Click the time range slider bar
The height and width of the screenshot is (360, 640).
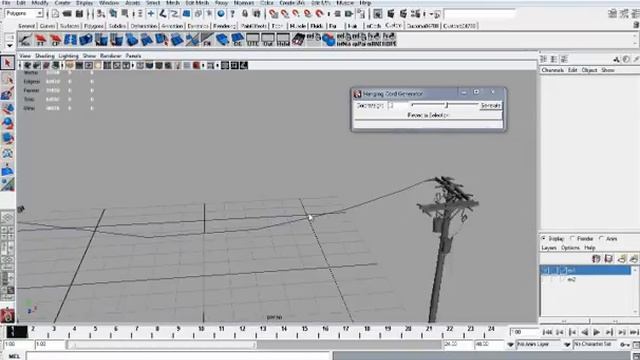coord(162,345)
